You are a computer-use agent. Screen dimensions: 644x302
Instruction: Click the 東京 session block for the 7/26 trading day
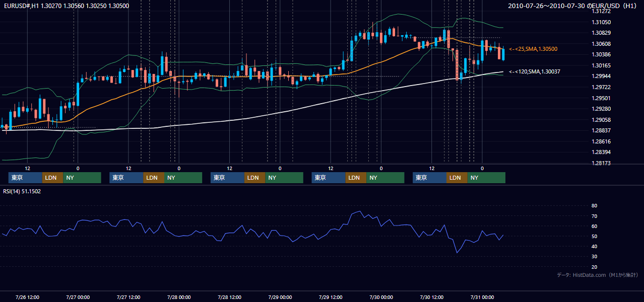[x=25, y=178]
